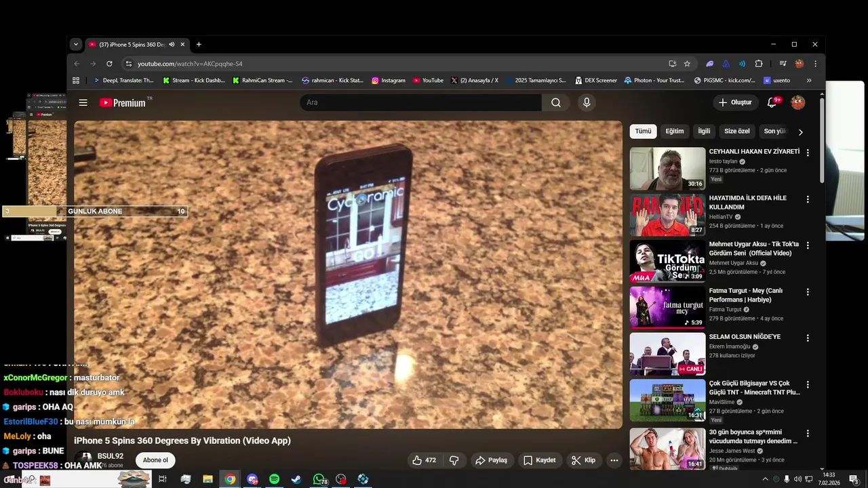Dislike the video with thumbs down

(x=454, y=460)
